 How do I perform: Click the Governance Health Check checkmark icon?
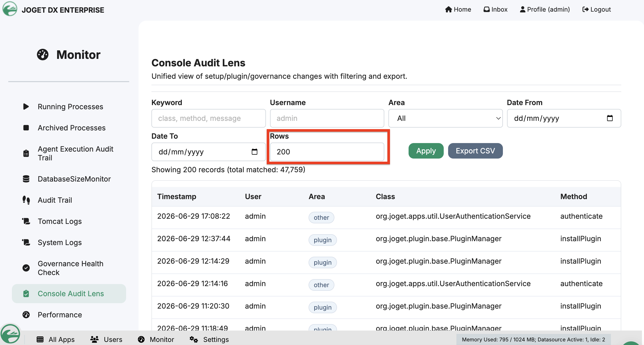[x=26, y=268]
